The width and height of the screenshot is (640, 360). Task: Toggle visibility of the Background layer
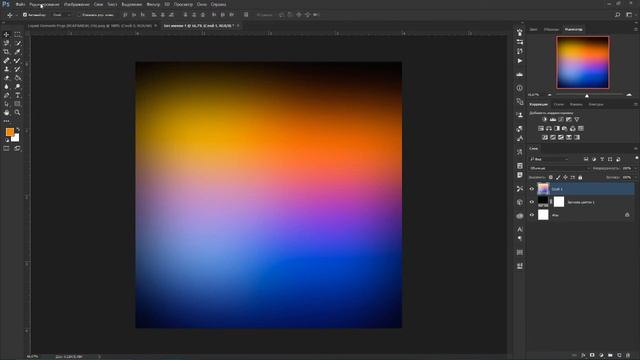pyautogui.click(x=532, y=215)
